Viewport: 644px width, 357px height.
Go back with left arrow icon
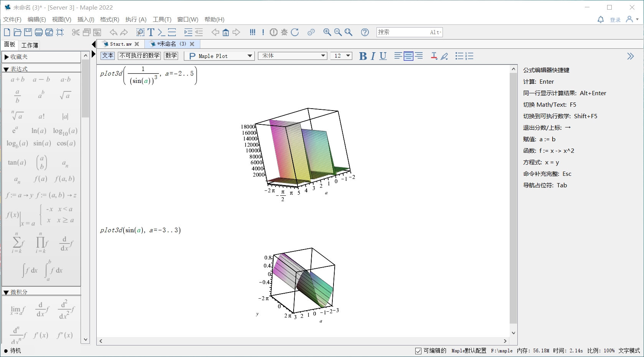215,32
